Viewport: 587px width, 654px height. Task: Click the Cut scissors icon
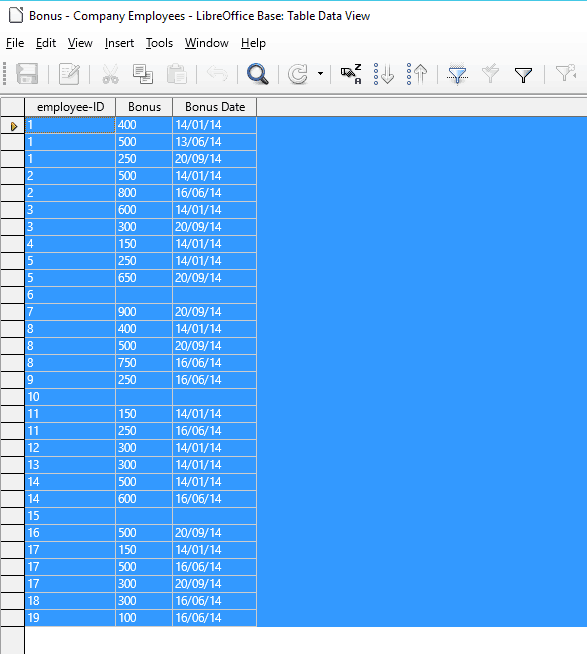click(111, 74)
